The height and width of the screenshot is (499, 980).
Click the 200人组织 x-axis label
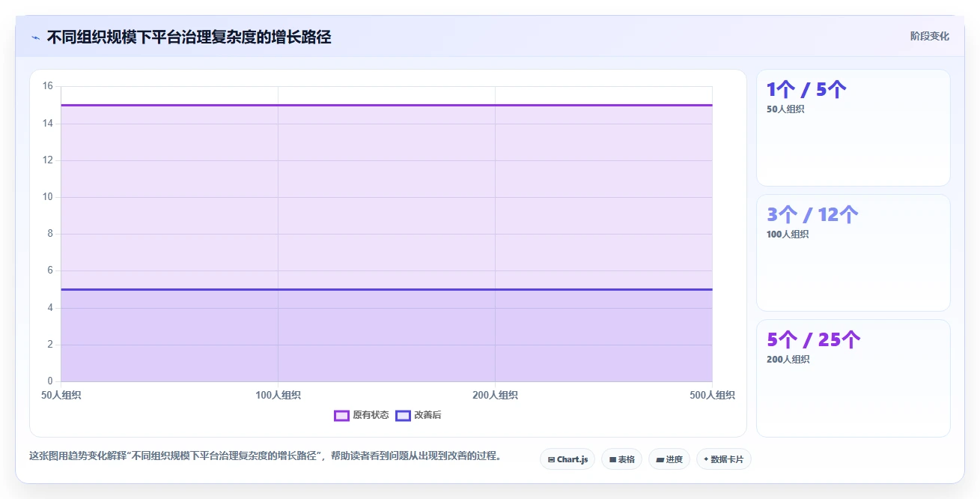click(495, 395)
